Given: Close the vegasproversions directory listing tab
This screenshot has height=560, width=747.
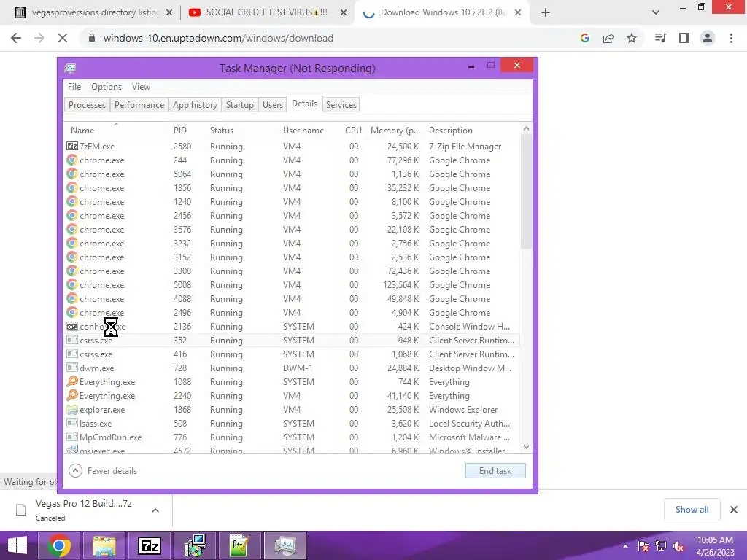Looking at the screenshot, I should (x=169, y=13).
